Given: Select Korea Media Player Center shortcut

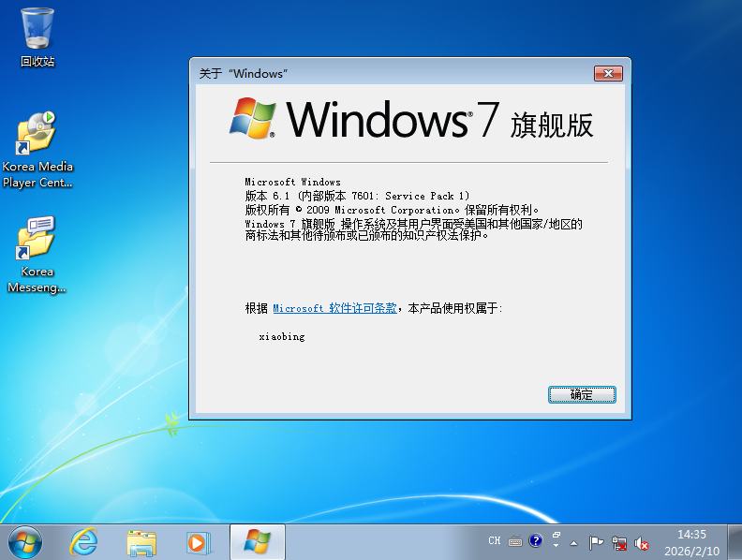Looking at the screenshot, I should 37,151.
